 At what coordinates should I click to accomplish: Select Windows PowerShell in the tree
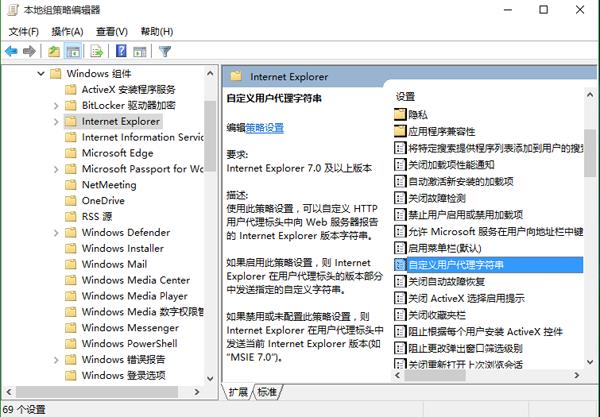(x=130, y=344)
